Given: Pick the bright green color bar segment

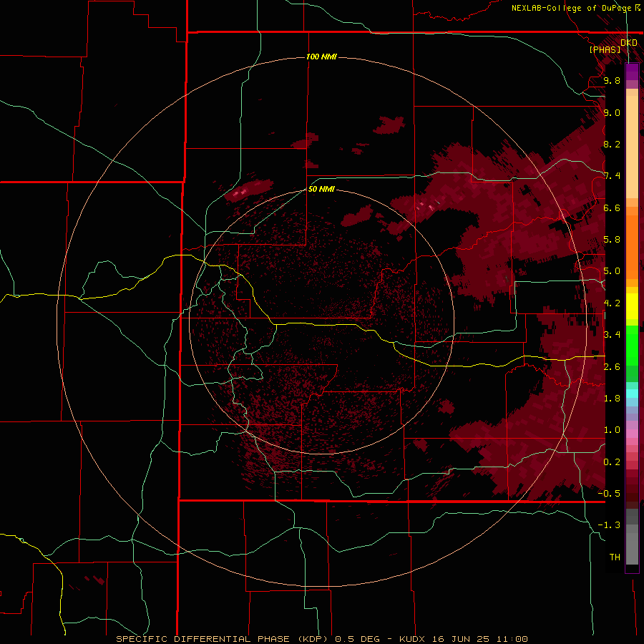Looking at the screenshot, I should click(x=632, y=345).
